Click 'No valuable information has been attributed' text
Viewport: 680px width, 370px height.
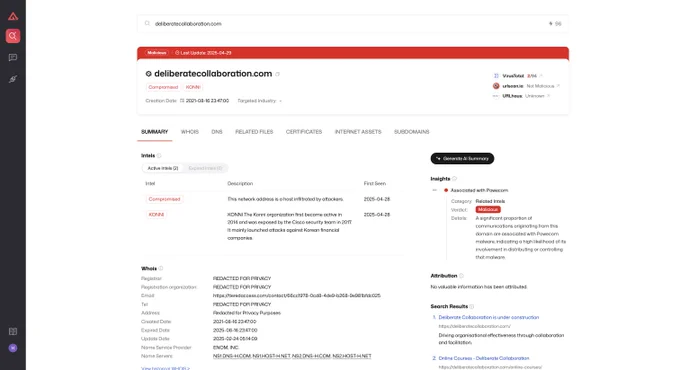point(479,287)
